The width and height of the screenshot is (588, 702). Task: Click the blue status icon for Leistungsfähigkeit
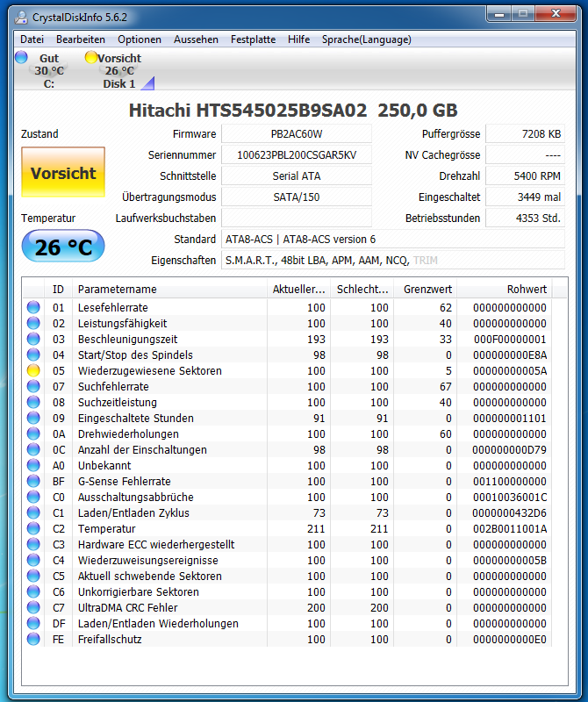click(33, 323)
